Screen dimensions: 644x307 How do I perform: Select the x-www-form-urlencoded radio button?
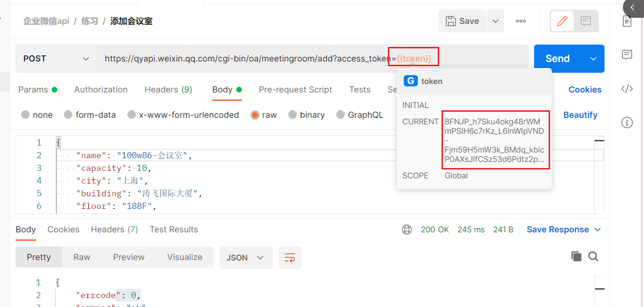[x=132, y=115]
